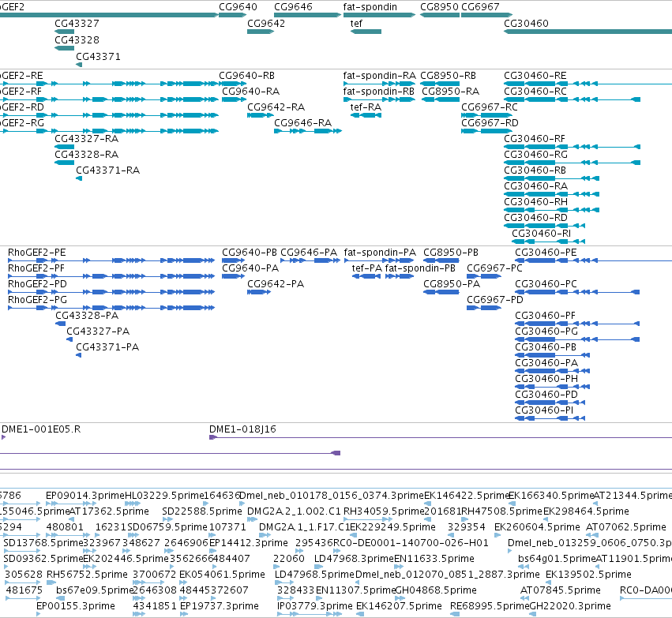
Task: Open protein fat-spondin-PA
Action: [x=380, y=253]
